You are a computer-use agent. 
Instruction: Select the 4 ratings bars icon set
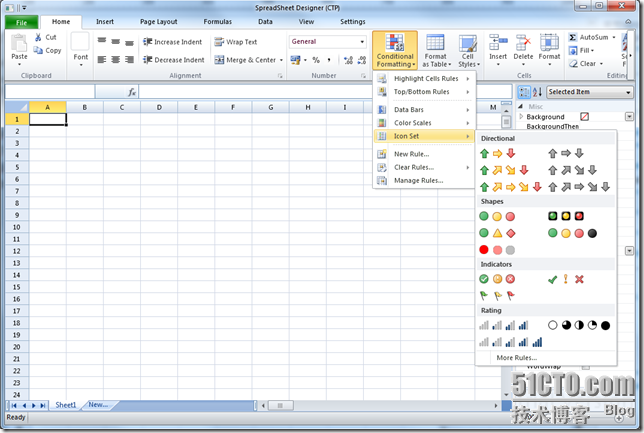pos(504,325)
